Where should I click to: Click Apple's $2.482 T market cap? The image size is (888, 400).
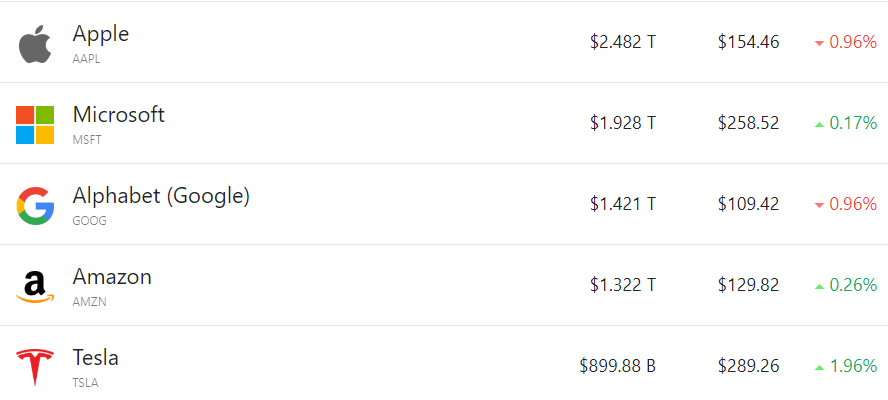click(x=623, y=42)
